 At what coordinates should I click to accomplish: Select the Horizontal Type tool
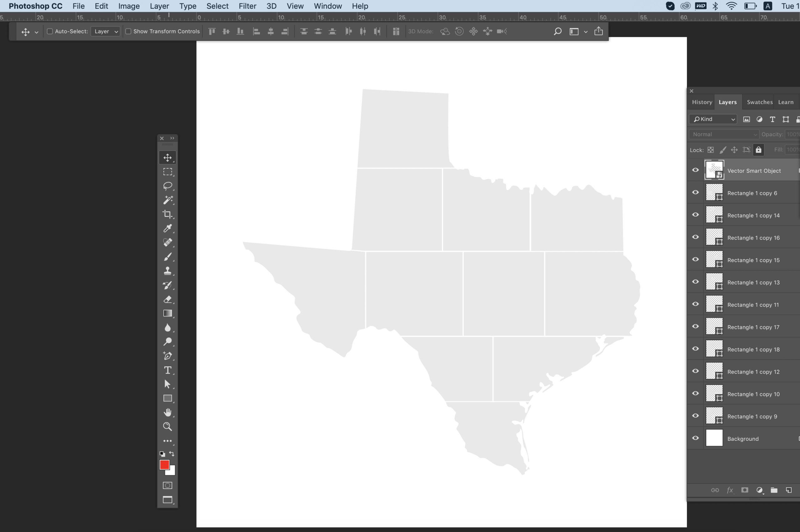click(x=167, y=370)
